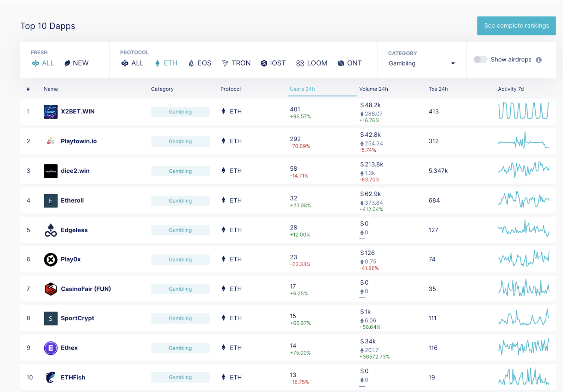The width and height of the screenshot is (563, 392).
Task: Filter dapps by TRON protocol
Action: coord(236,63)
